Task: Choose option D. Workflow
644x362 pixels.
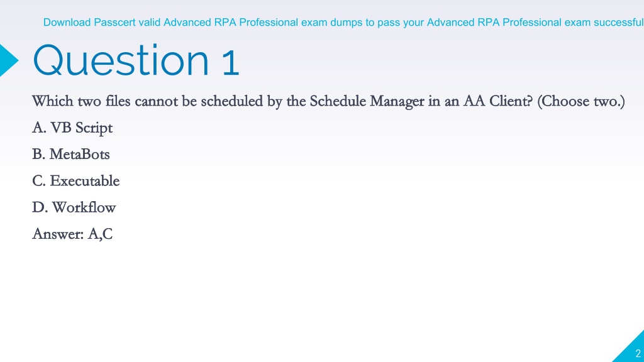Action: pos(74,207)
